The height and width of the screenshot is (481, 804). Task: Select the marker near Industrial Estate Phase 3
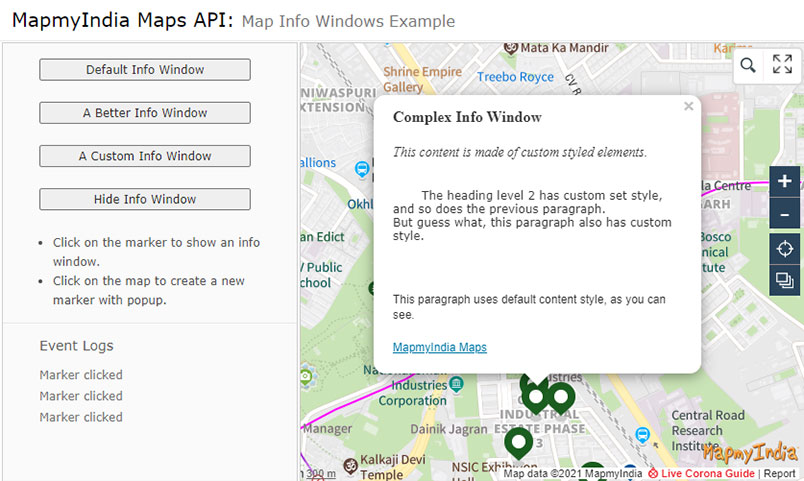click(x=519, y=444)
